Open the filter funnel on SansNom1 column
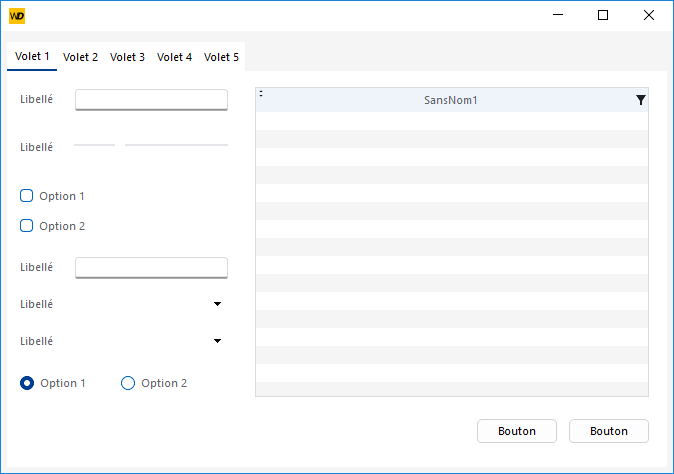The image size is (674, 474). [640, 100]
